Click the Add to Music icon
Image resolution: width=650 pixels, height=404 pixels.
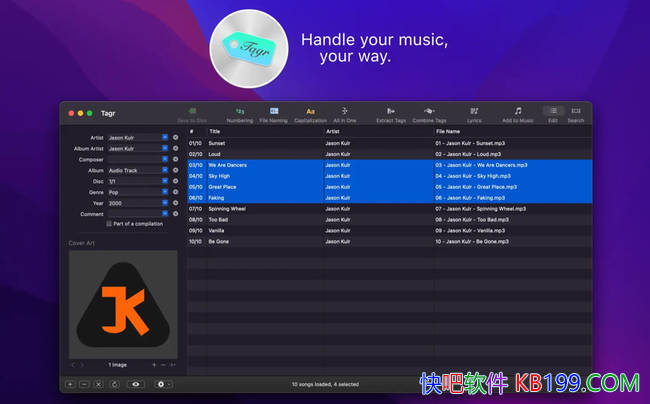coord(518,113)
